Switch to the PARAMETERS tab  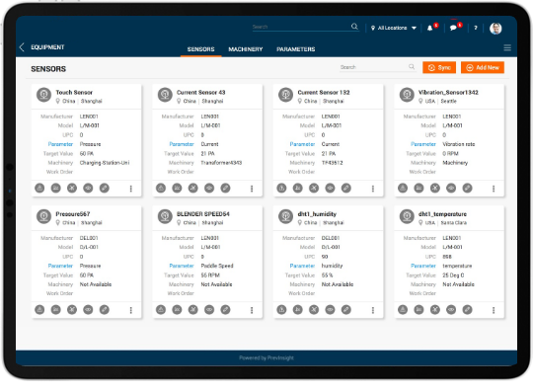point(296,49)
